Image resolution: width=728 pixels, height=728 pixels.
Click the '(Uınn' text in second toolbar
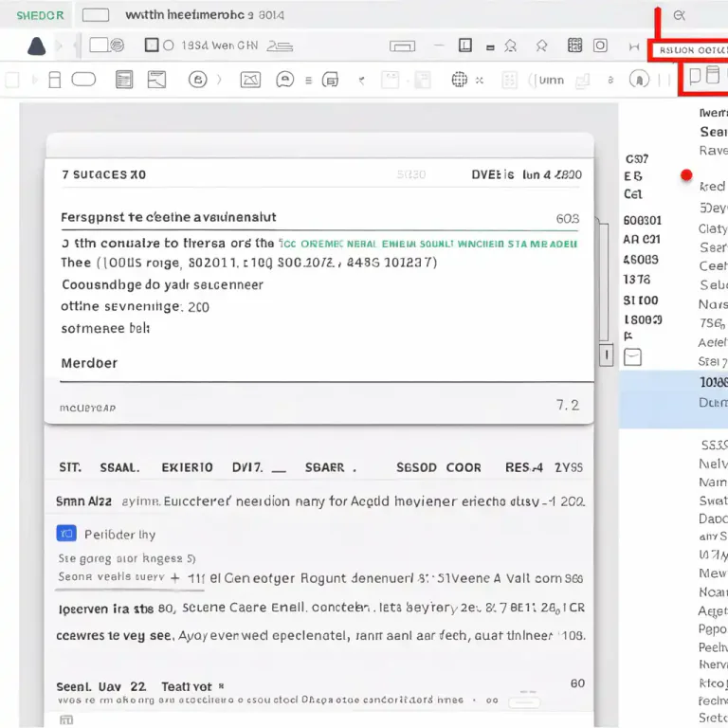point(546,81)
